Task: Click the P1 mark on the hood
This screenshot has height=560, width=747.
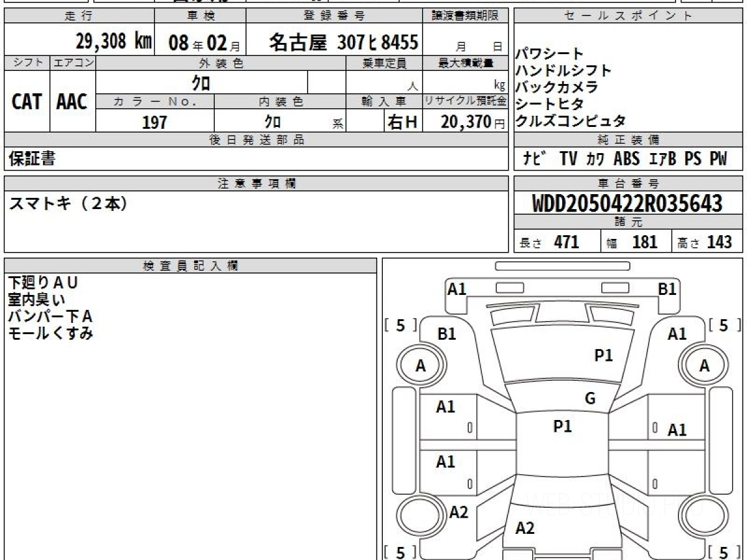Action: coord(603,355)
